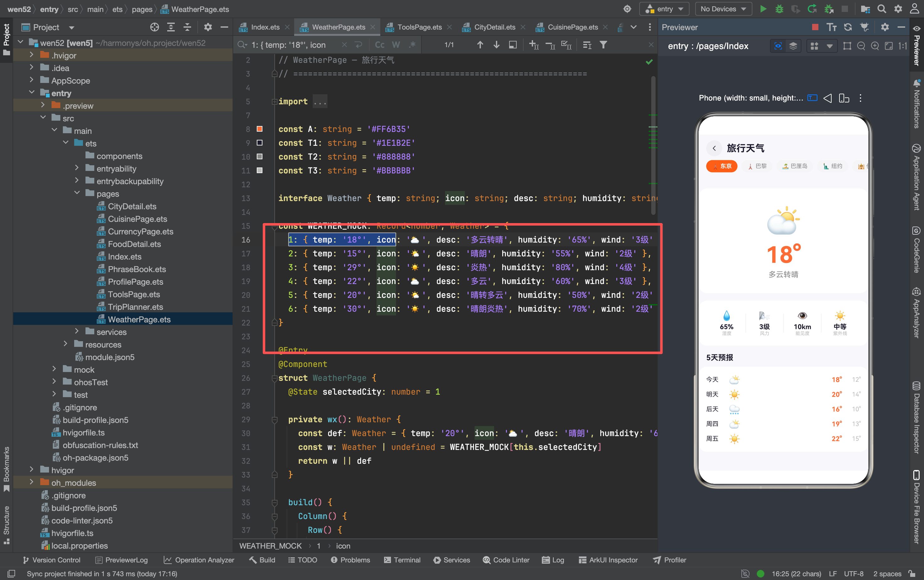This screenshot has height=580, width=924.
Task: Switch to the ToolsPage.ets tab
Action: tap(419, 27)
